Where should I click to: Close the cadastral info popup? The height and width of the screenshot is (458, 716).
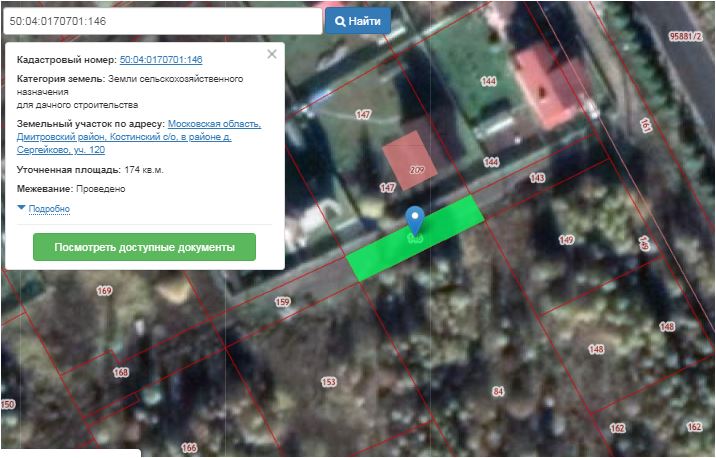pos(272,54)
